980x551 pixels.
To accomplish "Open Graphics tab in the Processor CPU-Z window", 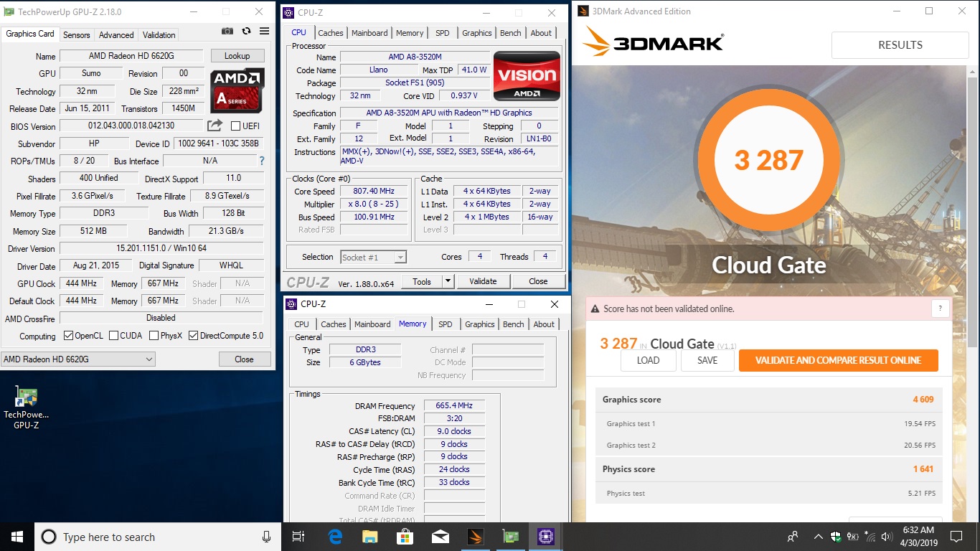I will 477,33.
